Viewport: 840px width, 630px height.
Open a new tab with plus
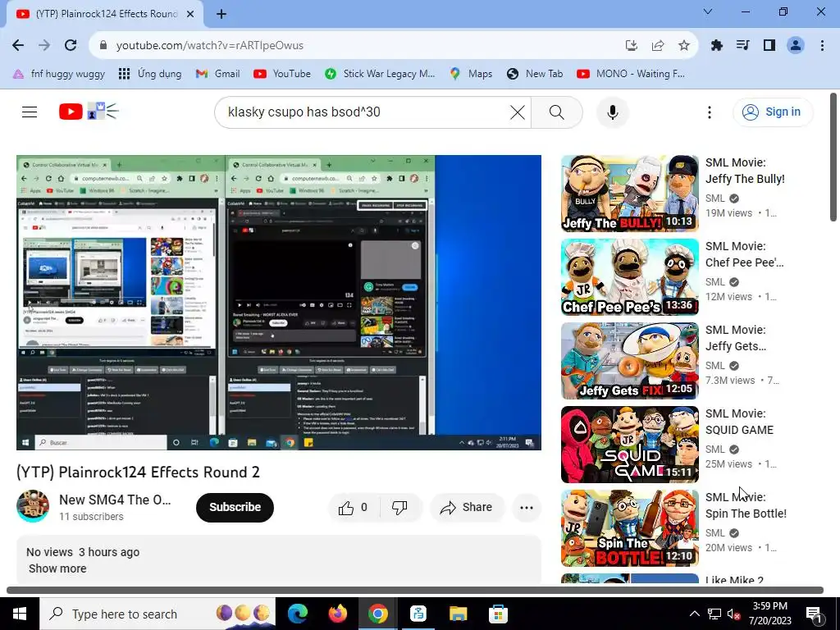(221, 14)
